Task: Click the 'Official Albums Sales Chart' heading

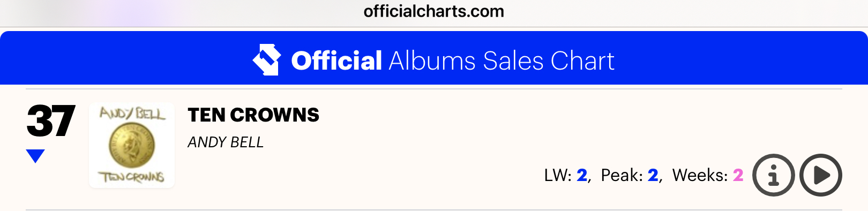Action: click(453, 61)
